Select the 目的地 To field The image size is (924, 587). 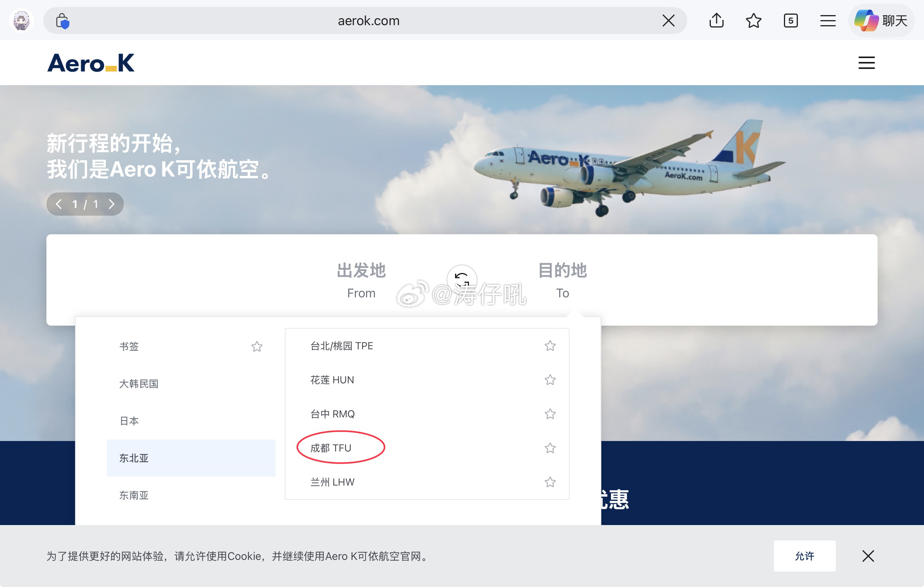click(562, 280)
